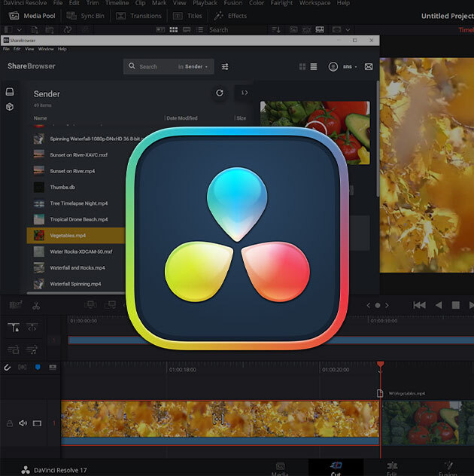Play the timeline in reverse
Image resolution: width=474 pixels, height=476 pixels.
439,305
